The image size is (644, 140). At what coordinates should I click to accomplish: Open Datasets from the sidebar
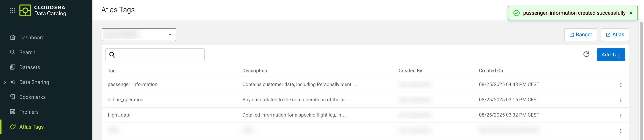pyautogui.click(x=29, y=67)
